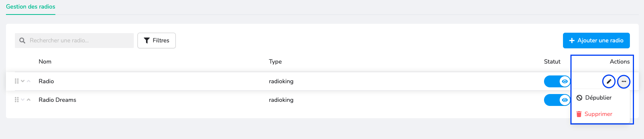Viewport: 644px width, 139px height.
Task: Click the Radio Dreams name cell
Action: pos(57,100)
